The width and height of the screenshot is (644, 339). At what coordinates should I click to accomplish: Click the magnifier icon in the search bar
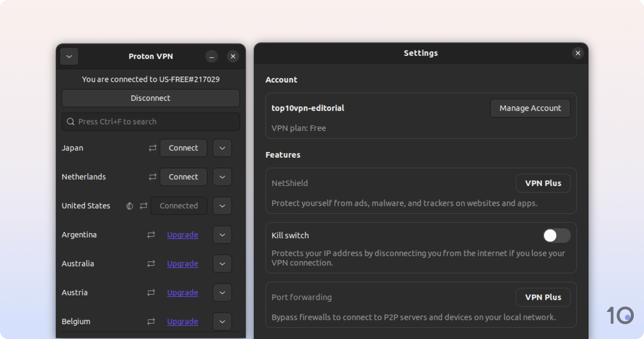(71, 122)
